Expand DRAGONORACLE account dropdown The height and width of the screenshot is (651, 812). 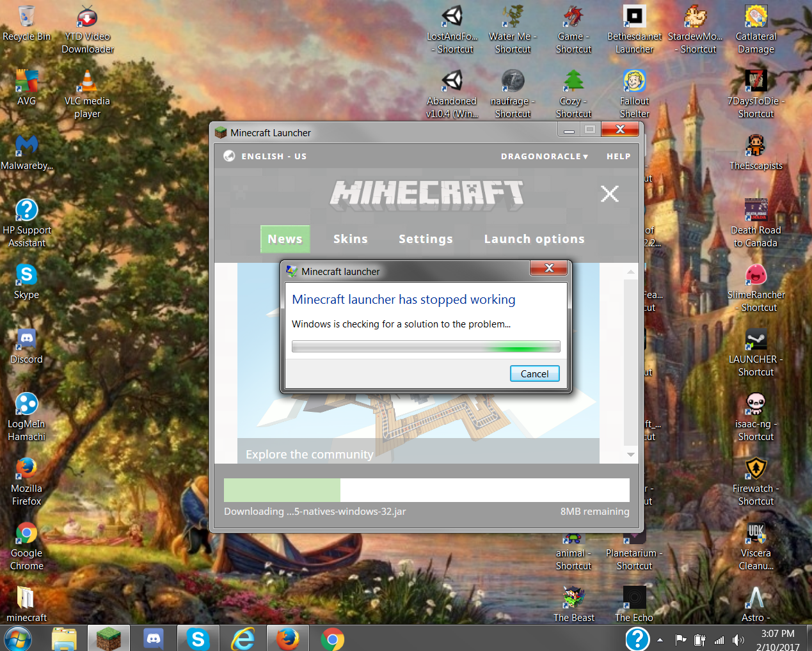(545, 156)
